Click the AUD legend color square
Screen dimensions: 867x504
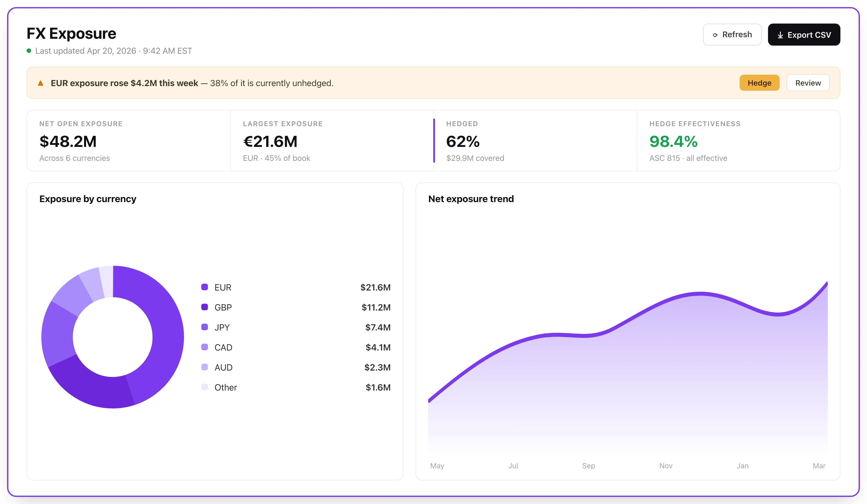204,367
